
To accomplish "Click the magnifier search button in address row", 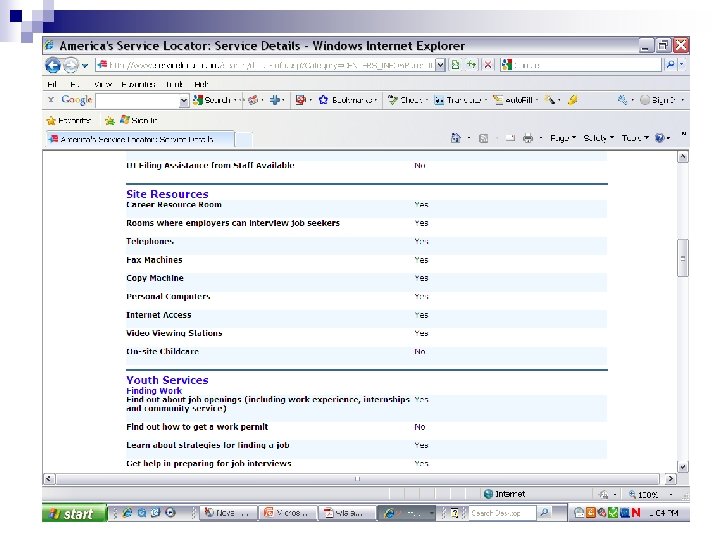I will click(x=670, y=65).
